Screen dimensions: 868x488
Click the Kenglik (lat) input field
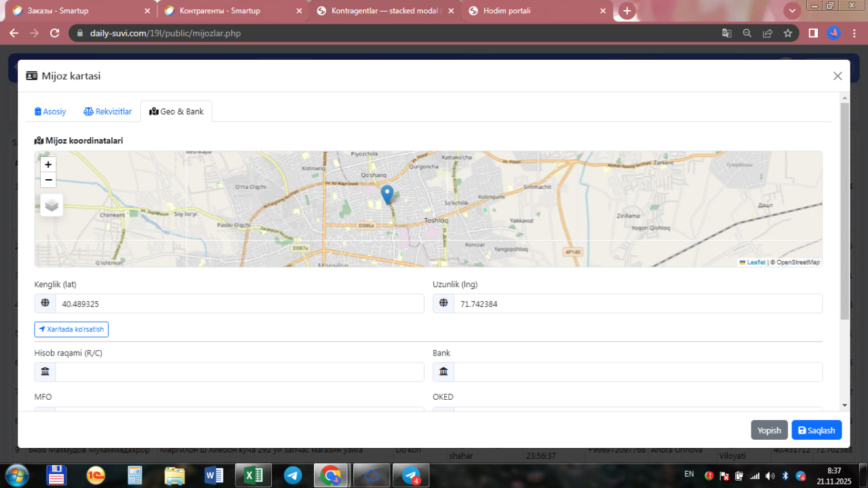239,304
